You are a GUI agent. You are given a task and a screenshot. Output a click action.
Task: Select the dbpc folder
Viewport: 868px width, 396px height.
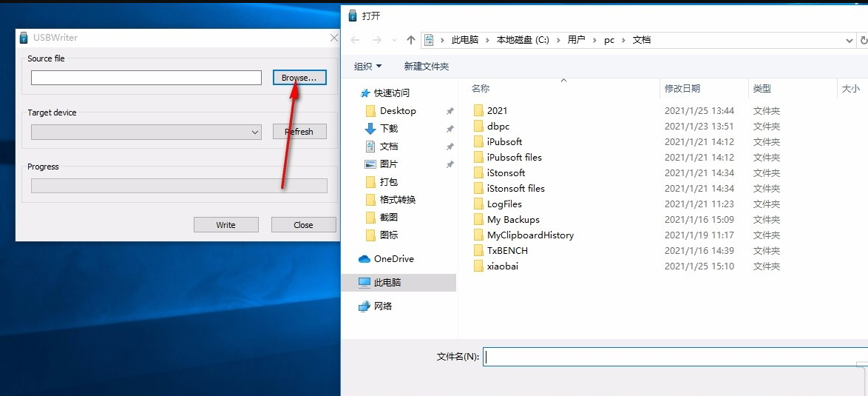[x=498, y=127]
